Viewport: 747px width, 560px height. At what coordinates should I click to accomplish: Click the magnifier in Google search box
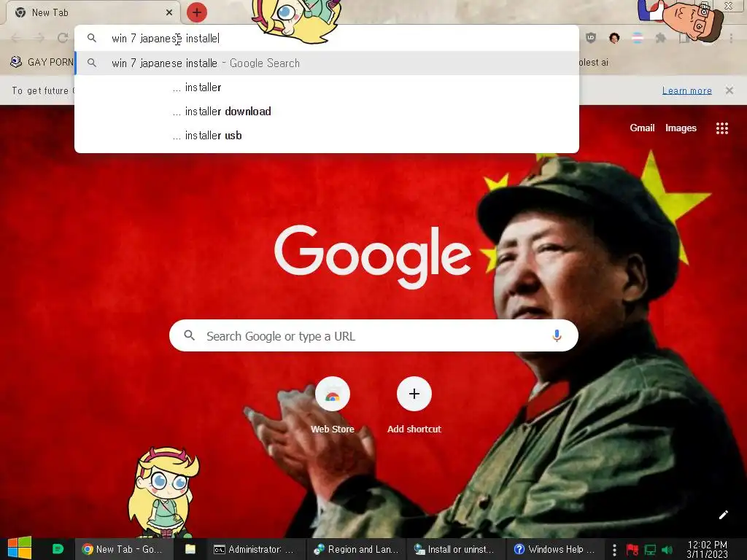(190, 335)
